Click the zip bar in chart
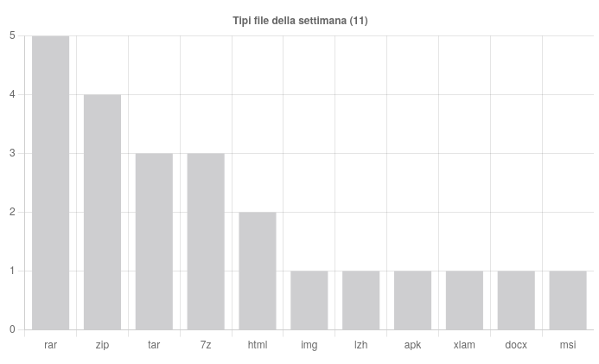 102,212
